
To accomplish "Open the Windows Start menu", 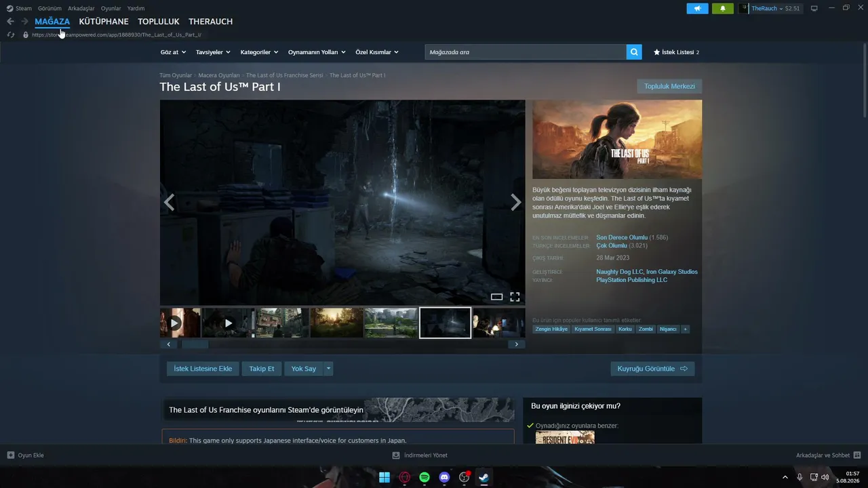I will pos(384,477).
